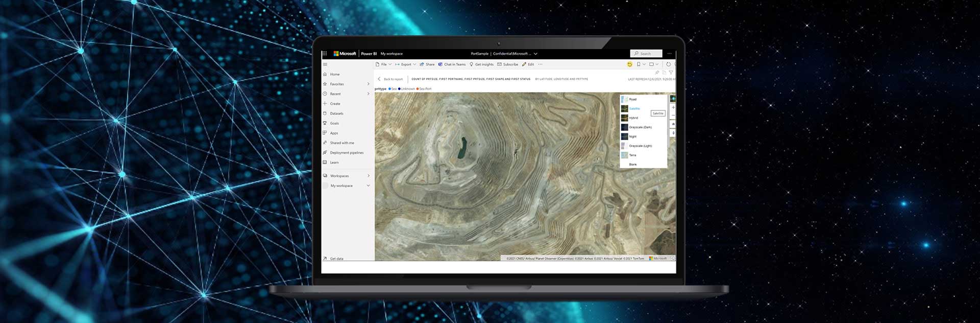Click the Get insights lightbulb button
Screen dimensions: 980x323
[x=481, y=64]
